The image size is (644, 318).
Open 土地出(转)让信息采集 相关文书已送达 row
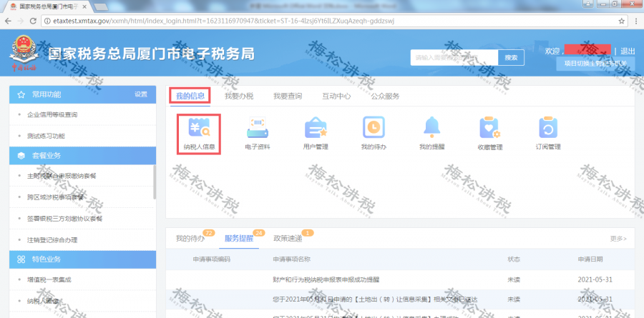401,299
